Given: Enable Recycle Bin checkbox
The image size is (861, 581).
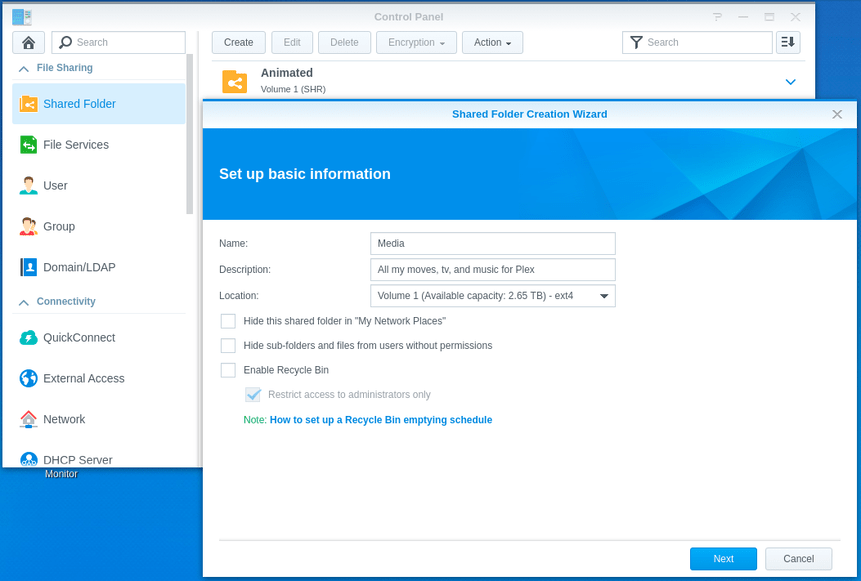Looking at the screenshot, I should [x=228, y=370].
